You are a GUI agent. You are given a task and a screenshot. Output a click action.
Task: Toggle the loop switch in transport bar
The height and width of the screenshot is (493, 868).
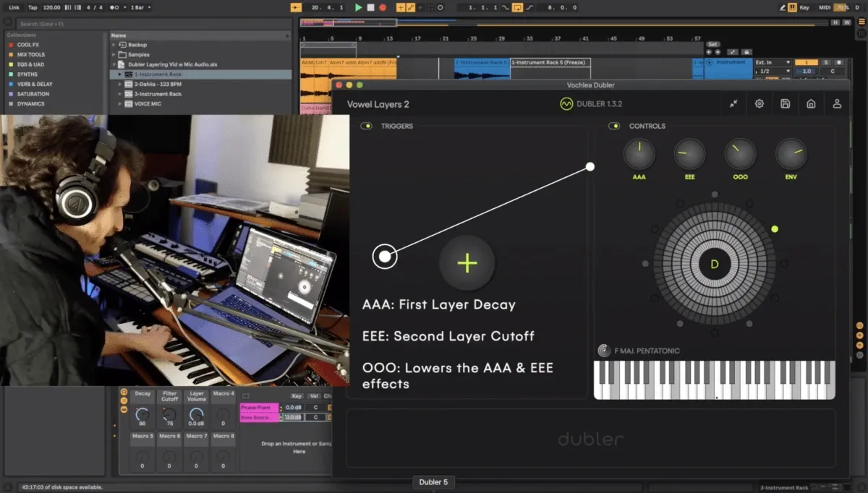coord(517,7)
